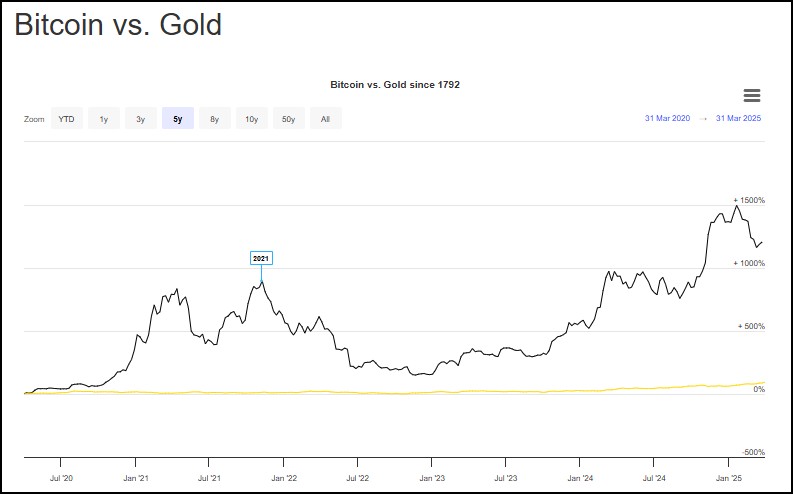793x494 pixels.
Task: Click the chart title "Bitcoin vs. Gold since 1792"
Action: coord(395,85)
